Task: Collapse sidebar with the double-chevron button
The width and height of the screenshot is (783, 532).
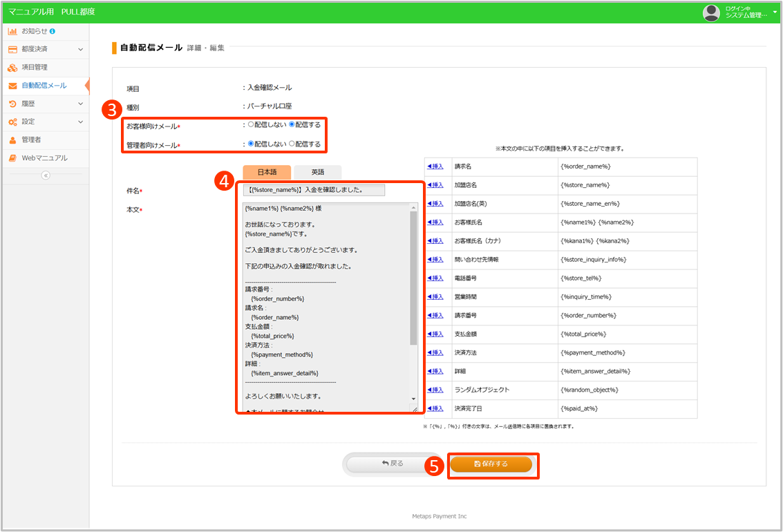Action: pyautogui.click(x=46, y=175)
